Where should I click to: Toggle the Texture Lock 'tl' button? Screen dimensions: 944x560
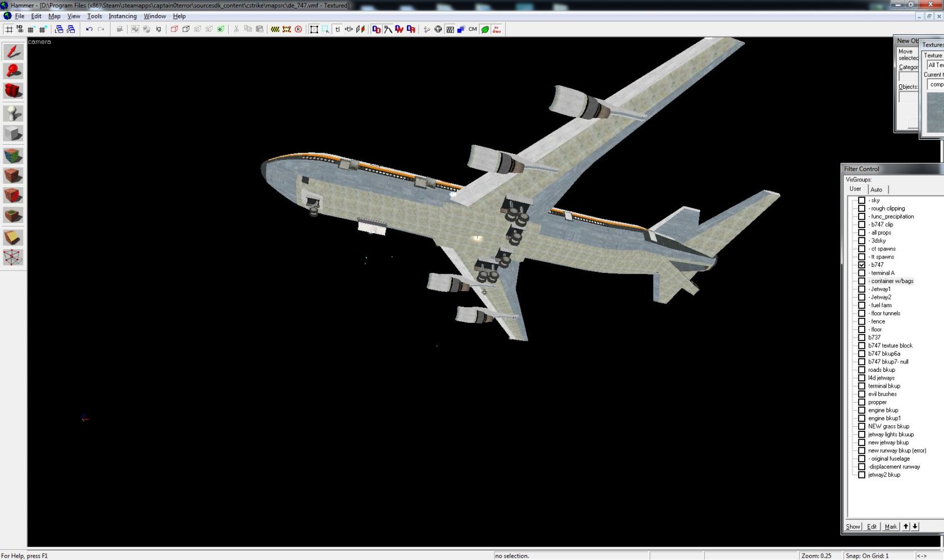tap(337, 29)
